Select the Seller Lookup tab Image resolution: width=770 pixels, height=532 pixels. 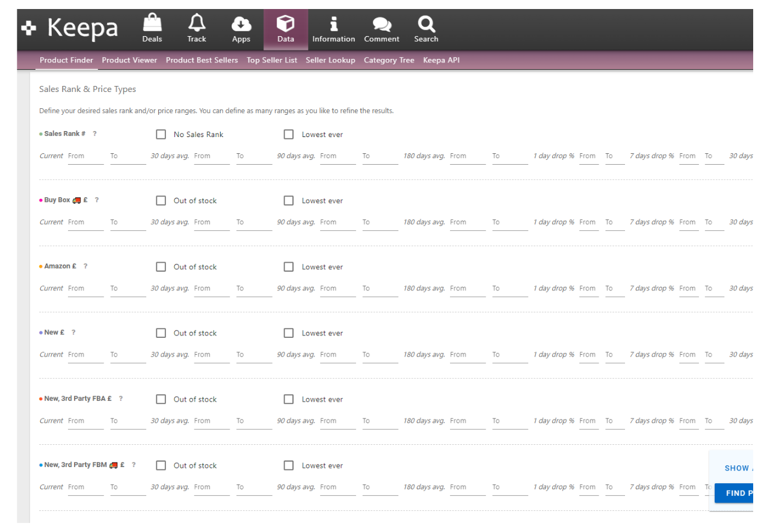coord(330,60)
